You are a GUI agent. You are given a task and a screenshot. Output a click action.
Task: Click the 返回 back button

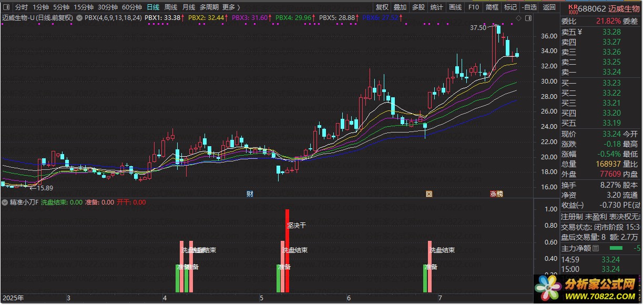pos(549,7)
